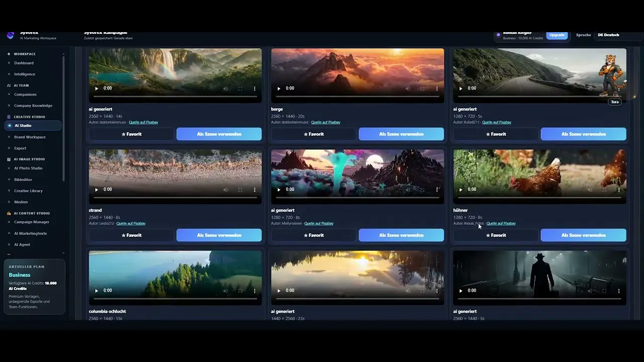Mute the berge video
Viewport: 644px width, 362px height.
tap(408, 88)
